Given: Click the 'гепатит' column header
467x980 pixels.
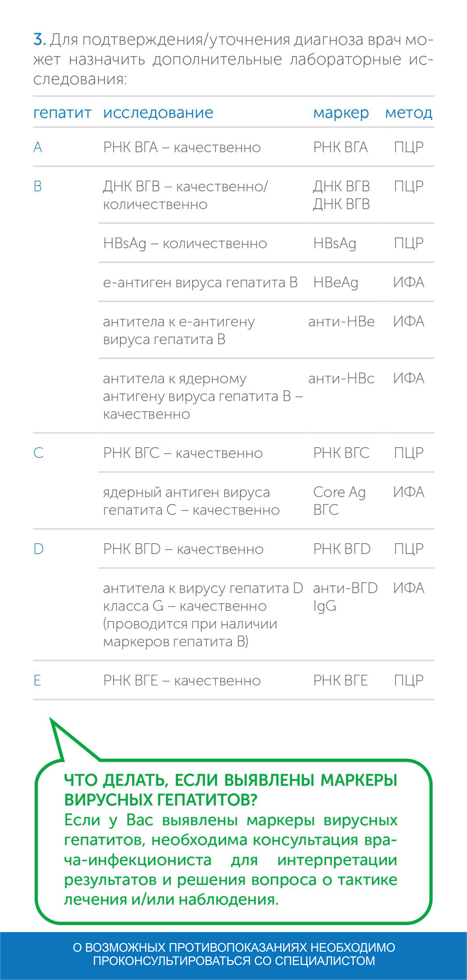Looking at the screenshot, I should click(x=62, y=113).
